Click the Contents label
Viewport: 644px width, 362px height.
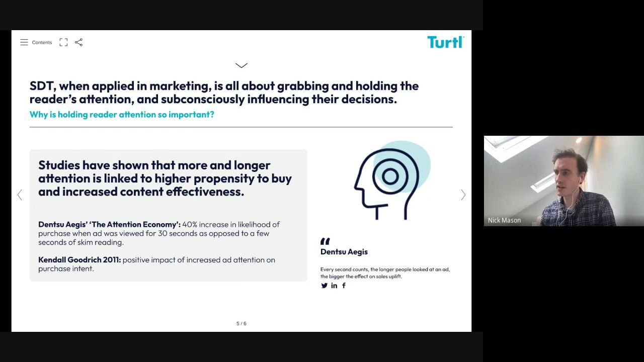click(42, 43)
